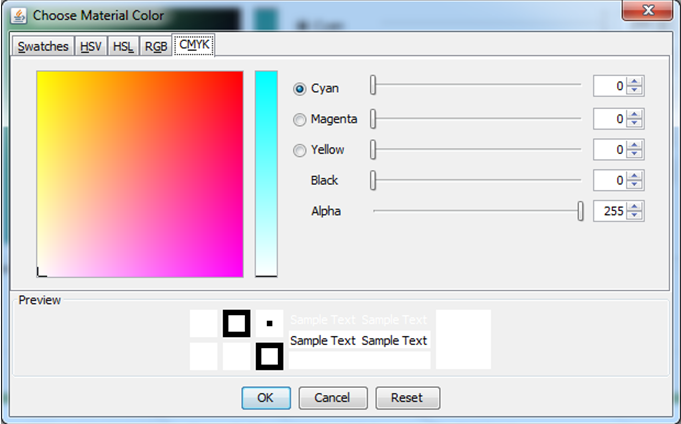Click the Alpha slider handle
The width and height of the screenshot is (681, 424).
[x=580, y=211]
